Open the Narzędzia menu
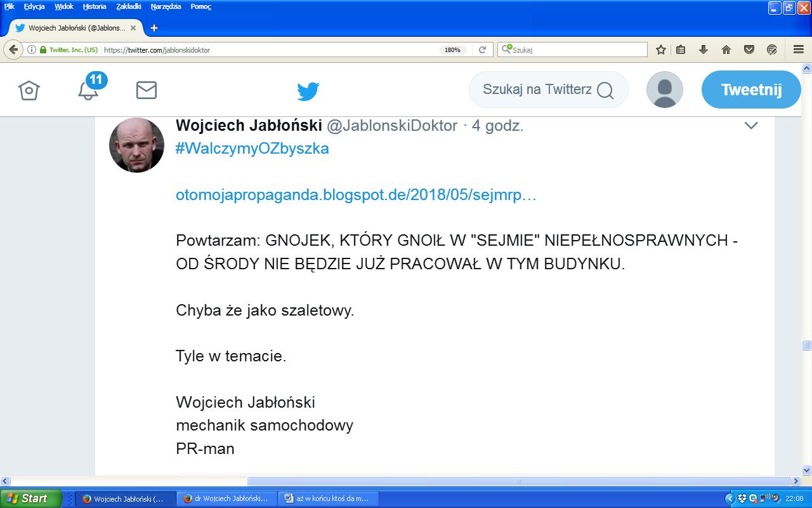Image resolution: width=812 pixels, height=508 pixels. tap(166, 6)
